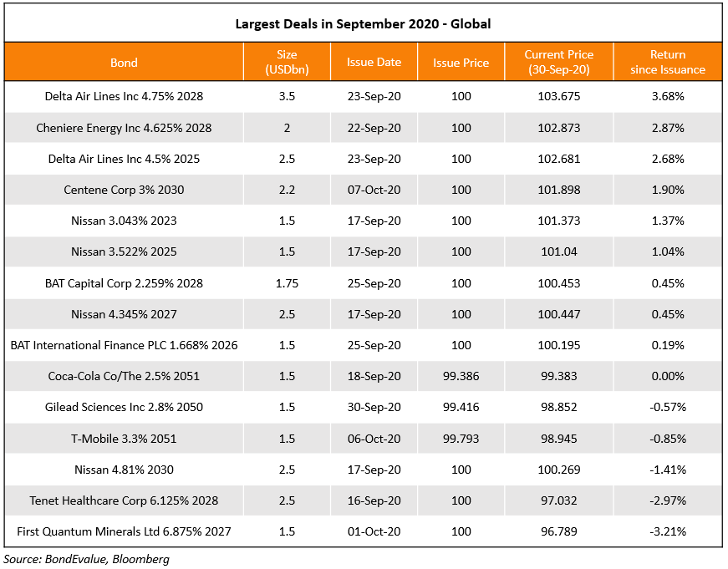The height and width of the screenshot is (569, 728).
Task: Select 'Gilead Sciences Inc 2.8% 2050' cell
Action: tap(124, 407)
